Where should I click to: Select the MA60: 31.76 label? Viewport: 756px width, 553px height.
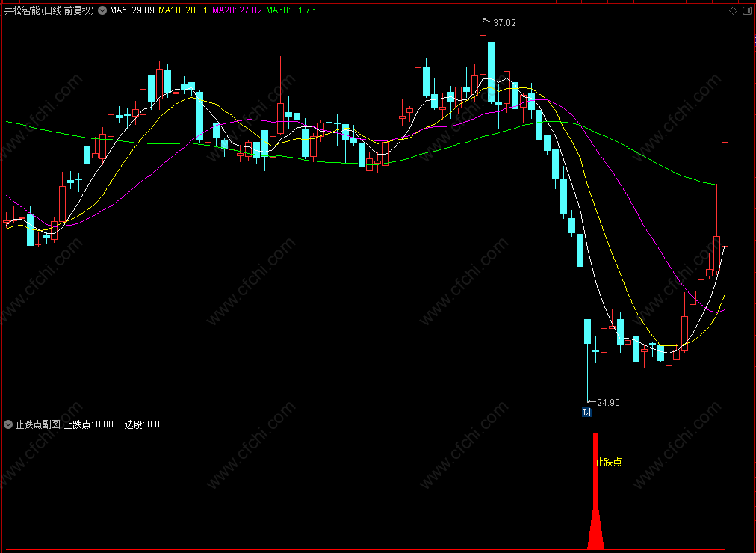pos(291,10)
